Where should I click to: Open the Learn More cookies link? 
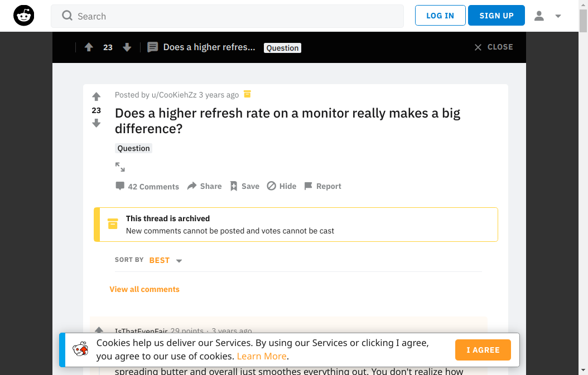[262, 356]
